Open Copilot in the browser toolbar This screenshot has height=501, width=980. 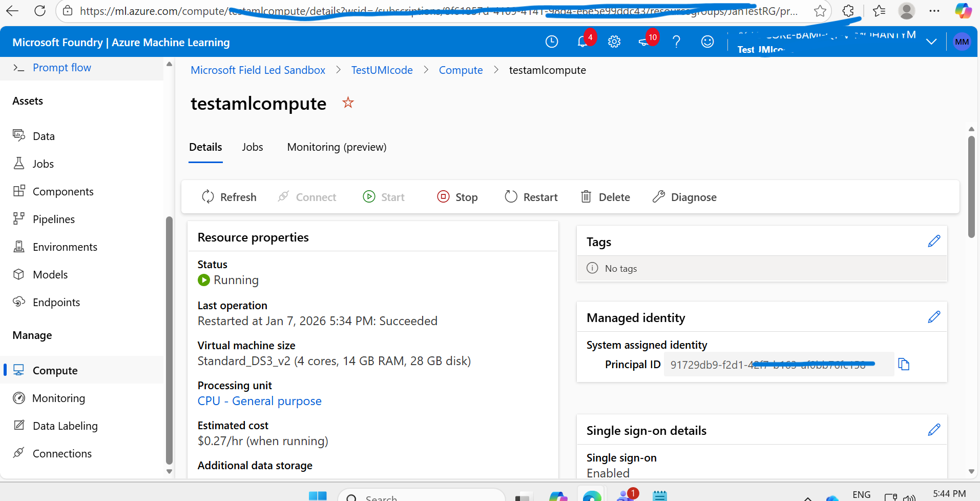[963, 11]
